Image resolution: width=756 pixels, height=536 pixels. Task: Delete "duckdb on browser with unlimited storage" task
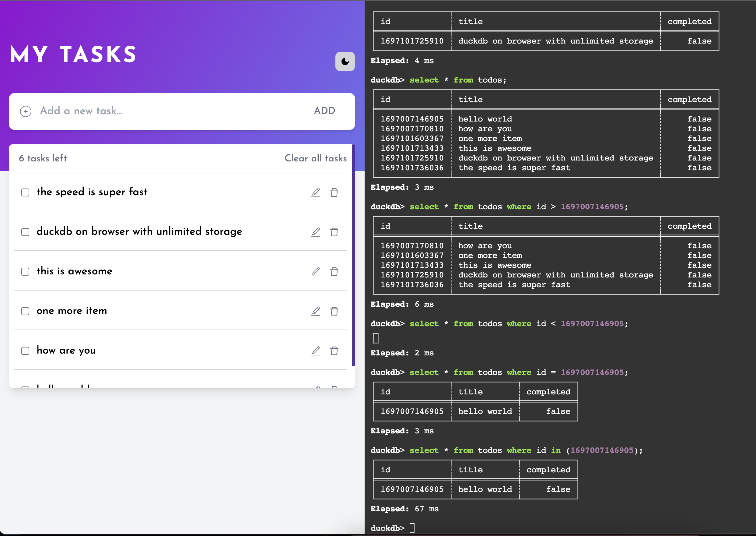pyautogui.click(x=334, y=232)
